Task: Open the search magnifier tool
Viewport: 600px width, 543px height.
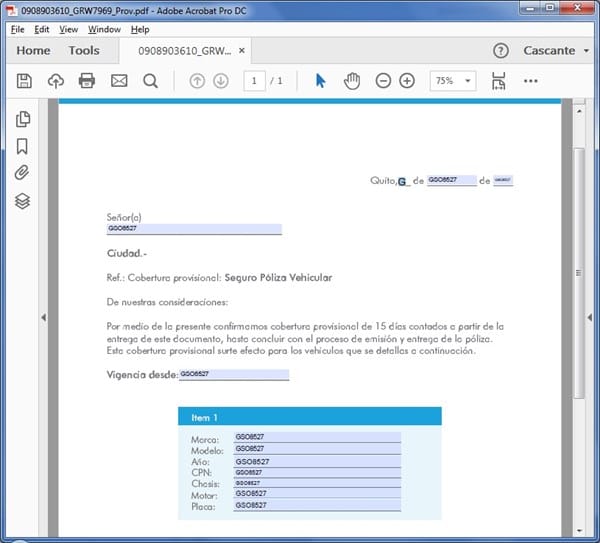Action: tap(150, 81)
